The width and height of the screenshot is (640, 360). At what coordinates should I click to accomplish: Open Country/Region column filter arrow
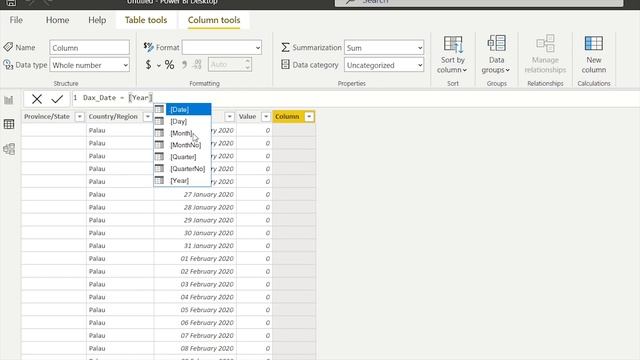pyautogui.click(x=148, y=117)
